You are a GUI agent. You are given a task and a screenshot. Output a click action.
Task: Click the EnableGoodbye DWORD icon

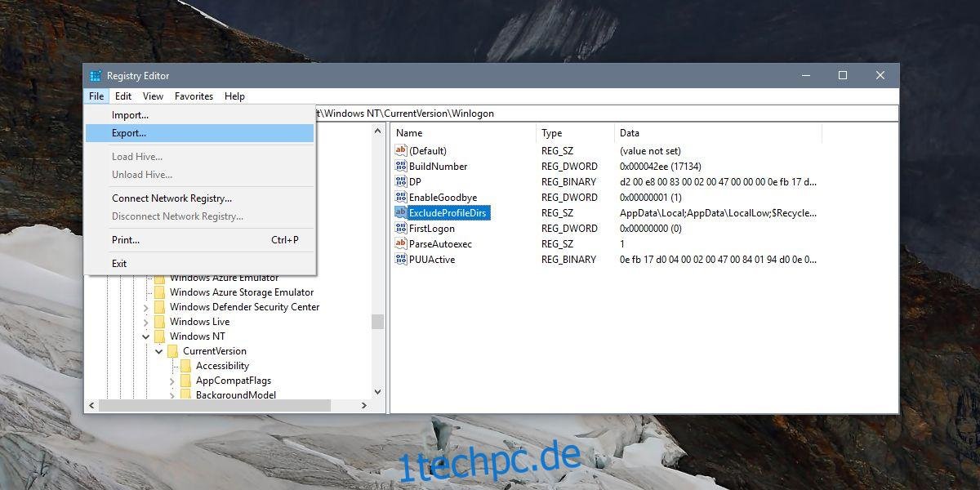(400, 197)
